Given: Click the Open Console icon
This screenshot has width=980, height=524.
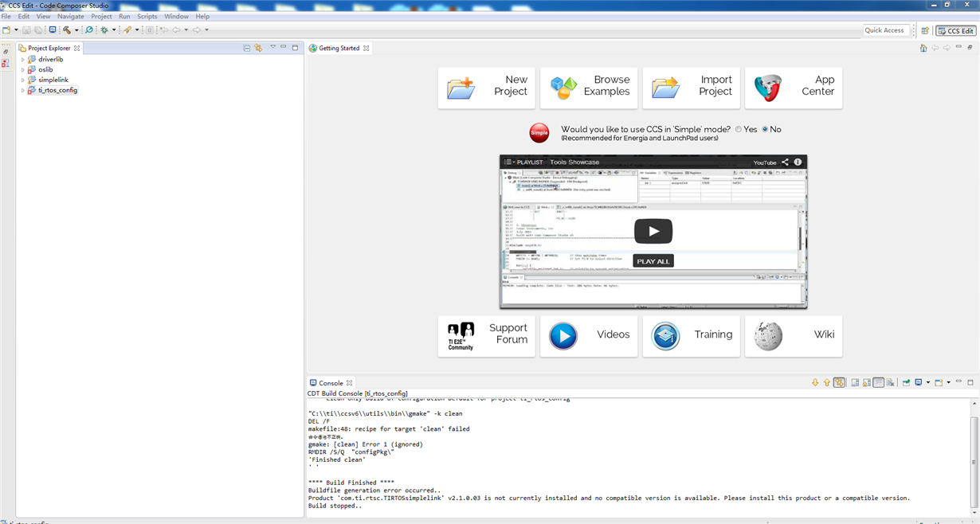Looking at the screenshot, I should (x=939, y=383).
